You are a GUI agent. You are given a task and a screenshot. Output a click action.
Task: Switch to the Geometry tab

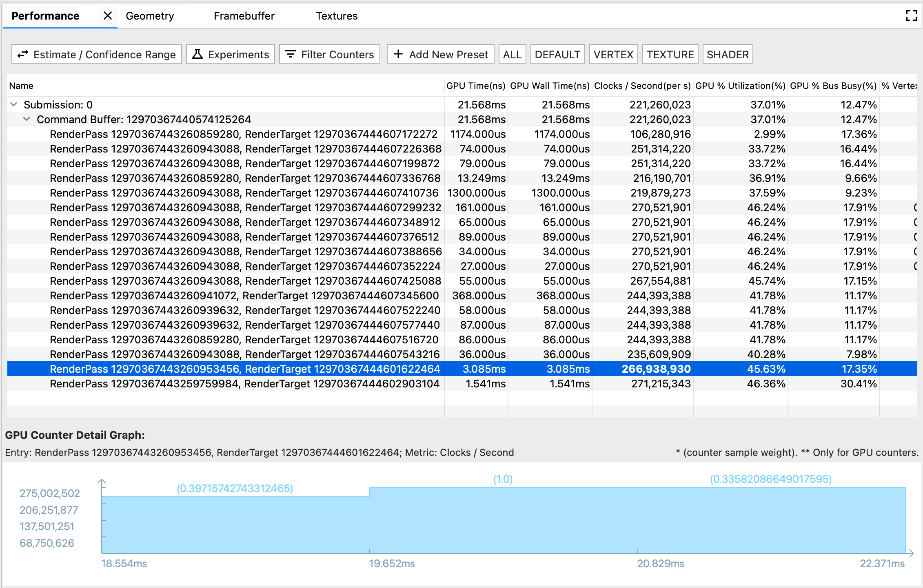150,15
